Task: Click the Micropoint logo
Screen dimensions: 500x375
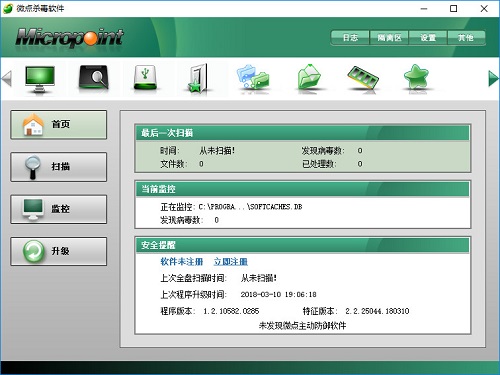Action: click(70, 37)
